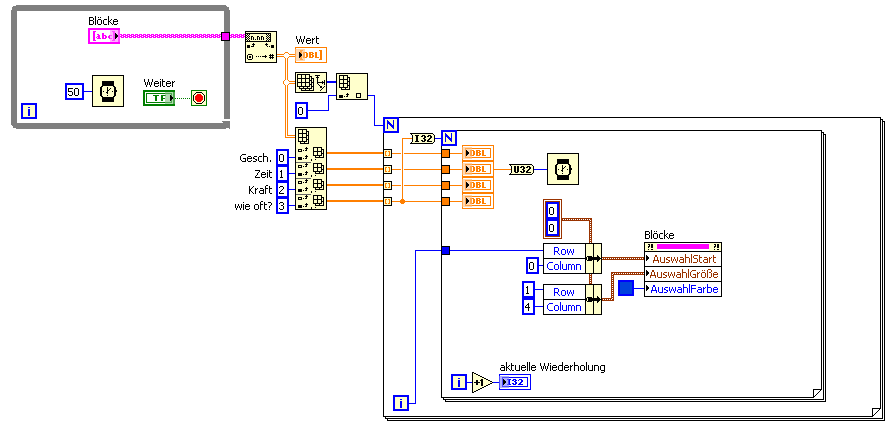This screenshot has height=427, width=892.
Task: Click the Wait icon inside inner For loop
Action: click(x=563, y=169)
